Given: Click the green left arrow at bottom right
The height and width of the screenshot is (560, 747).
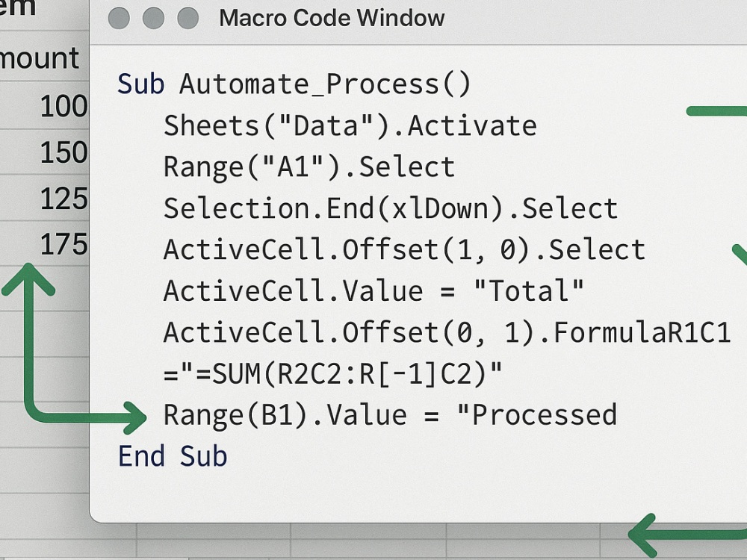Looking at the screenshot, I should click(687, 535).
